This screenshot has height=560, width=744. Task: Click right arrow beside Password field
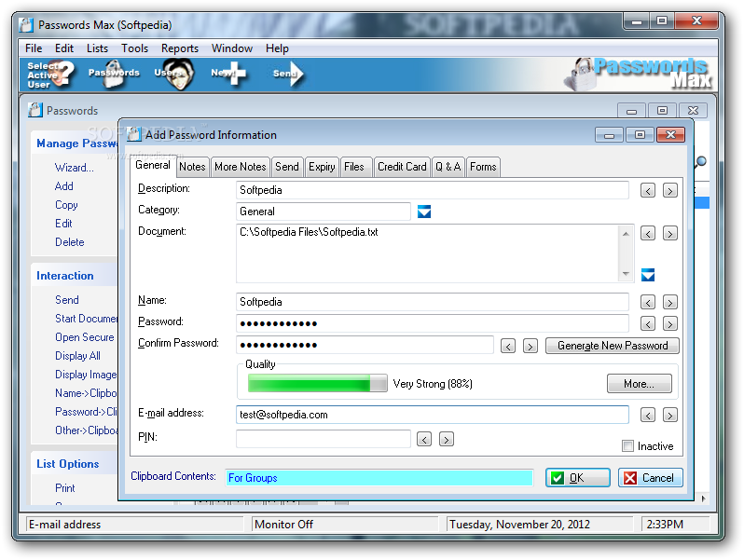[670, 324]
